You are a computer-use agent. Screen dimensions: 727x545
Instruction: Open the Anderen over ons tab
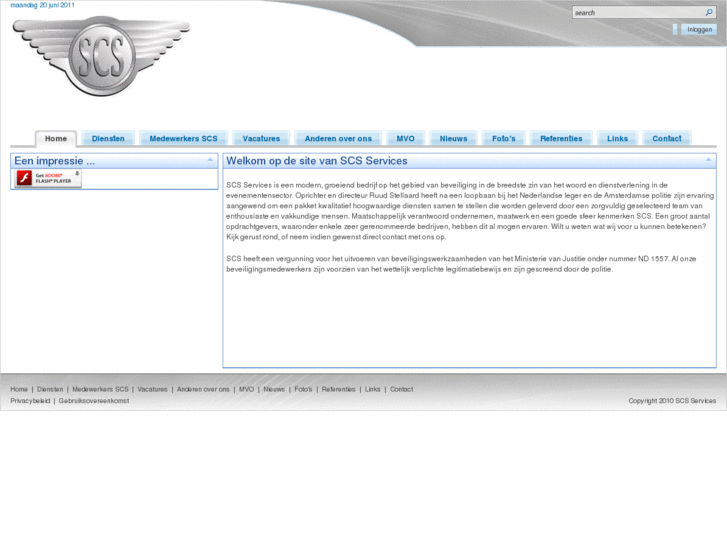338,138
